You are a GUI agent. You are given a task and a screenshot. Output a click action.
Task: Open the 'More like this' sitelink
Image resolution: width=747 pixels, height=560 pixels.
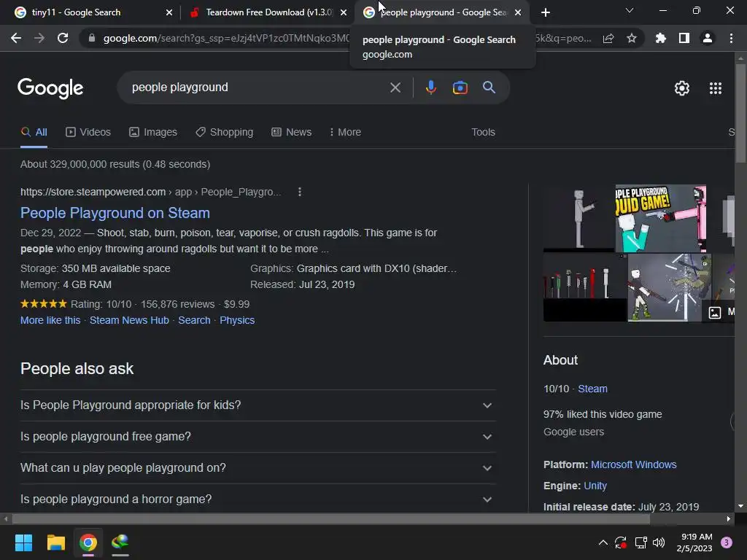50,321
